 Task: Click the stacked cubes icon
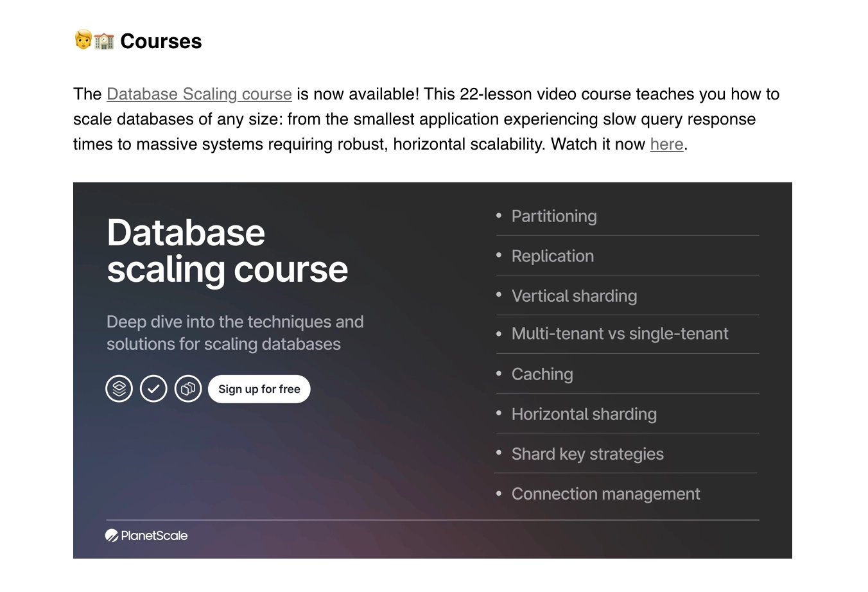click(188, 388)
